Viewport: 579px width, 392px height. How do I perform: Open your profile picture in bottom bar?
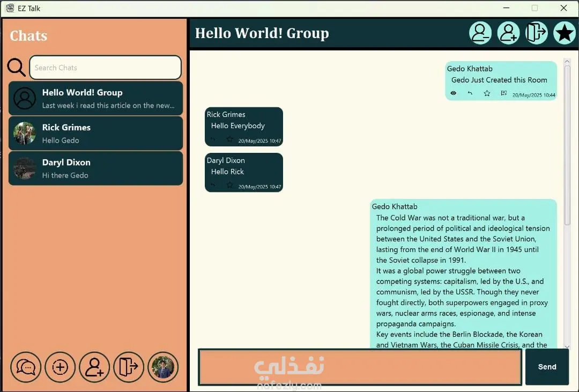[163, 367]
